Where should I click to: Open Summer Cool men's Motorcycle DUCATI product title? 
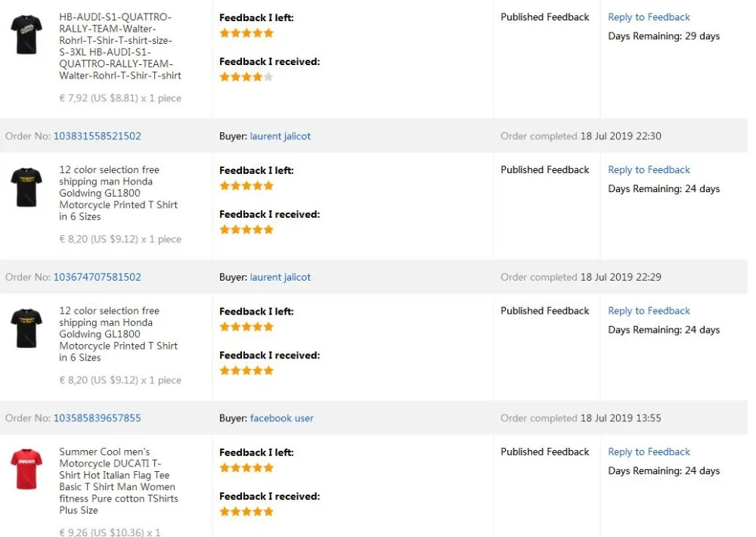click(116, 481)
